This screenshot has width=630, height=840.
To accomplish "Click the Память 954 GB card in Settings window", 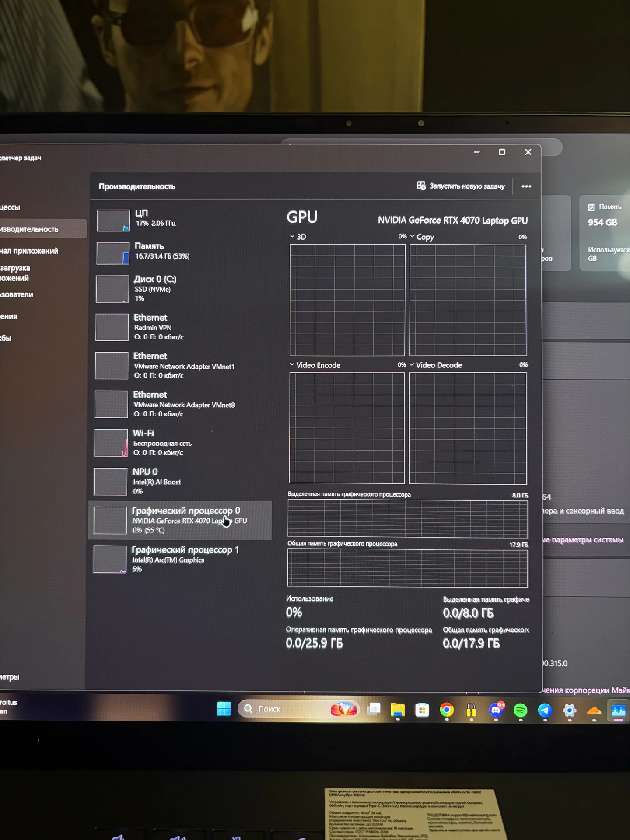I will [605, 233].
